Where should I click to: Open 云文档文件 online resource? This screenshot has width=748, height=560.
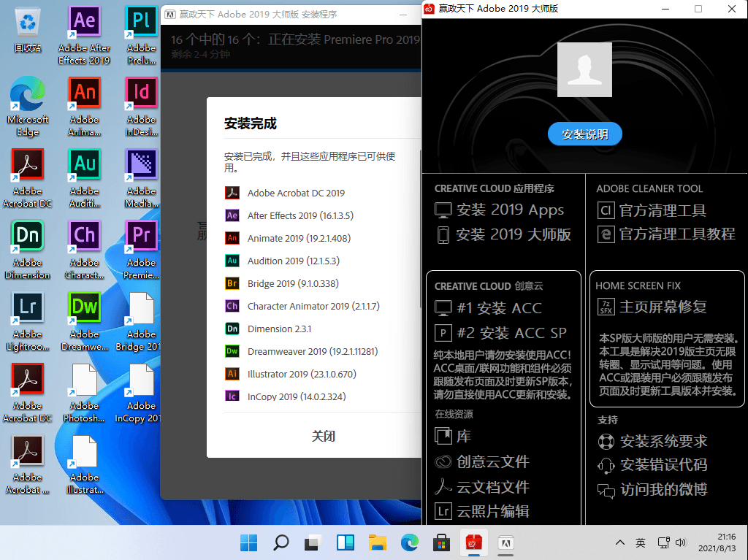[482, 486]
